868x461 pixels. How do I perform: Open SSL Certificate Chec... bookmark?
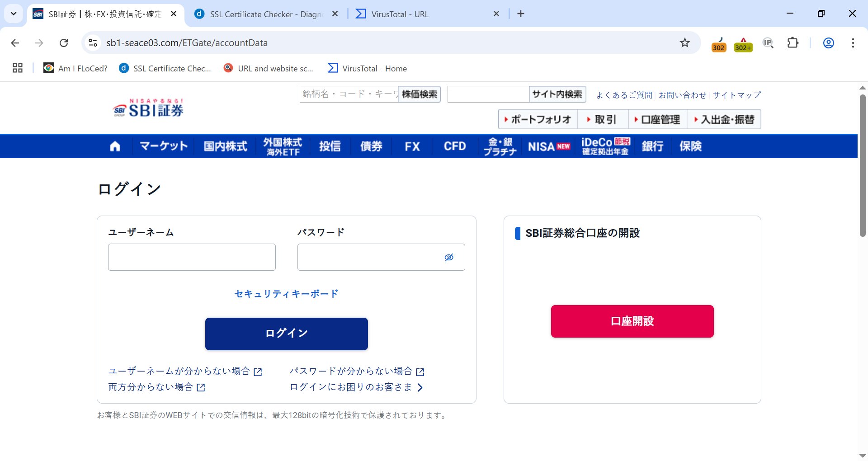coord(165,68)
